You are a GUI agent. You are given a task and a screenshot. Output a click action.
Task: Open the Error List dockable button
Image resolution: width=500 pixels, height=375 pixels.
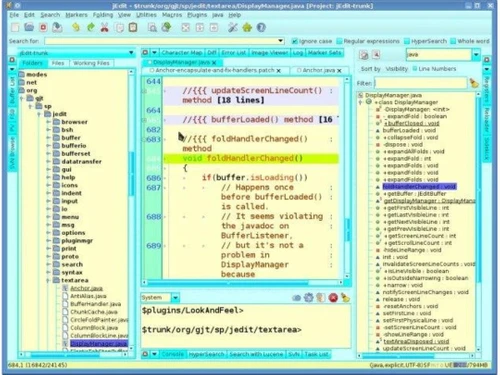click(x=234, y=53)
